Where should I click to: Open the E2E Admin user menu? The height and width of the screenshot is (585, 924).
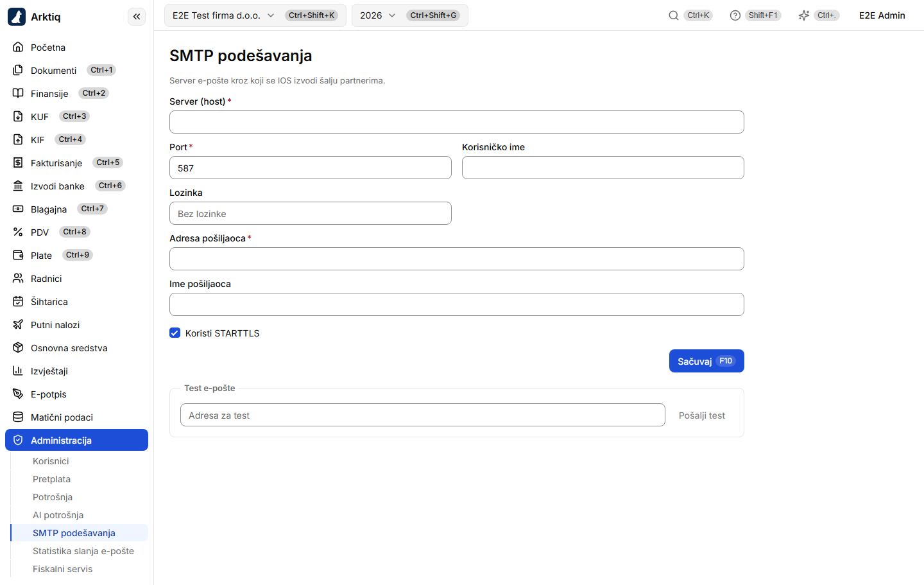(882, 15)
